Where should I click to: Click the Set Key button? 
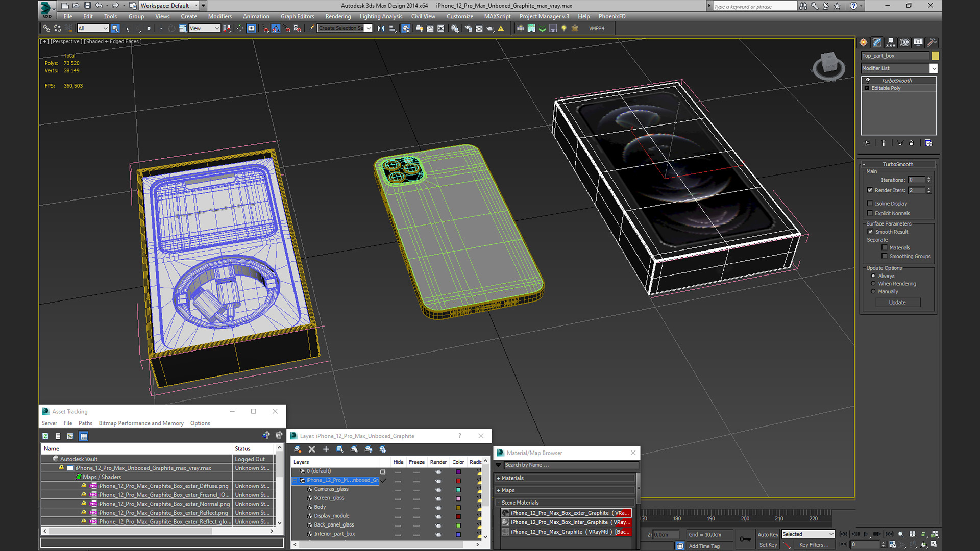point(768,545)
